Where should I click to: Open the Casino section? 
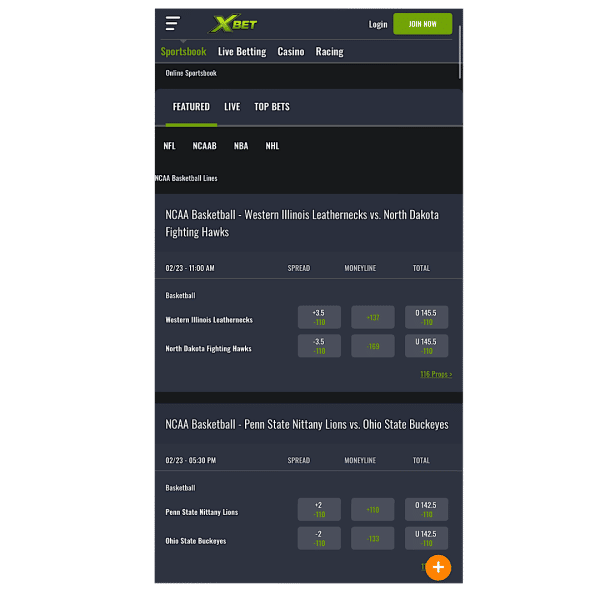coord(291,51)
